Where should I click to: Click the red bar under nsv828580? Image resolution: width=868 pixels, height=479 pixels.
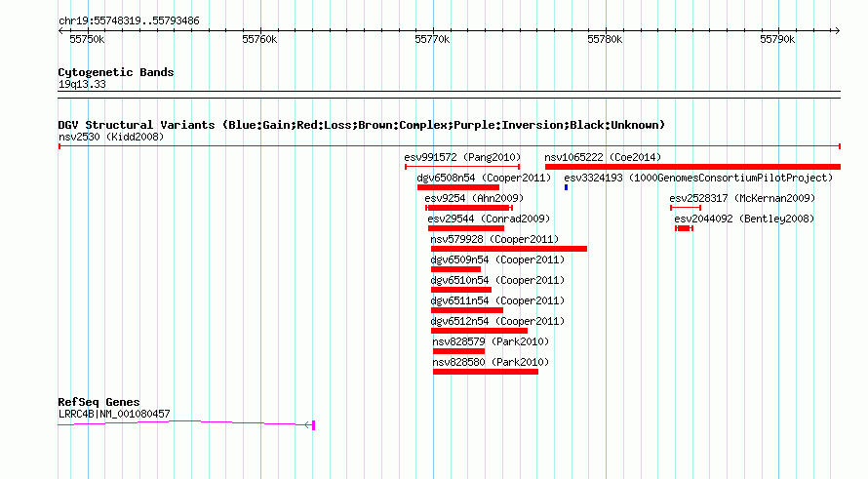486,372
